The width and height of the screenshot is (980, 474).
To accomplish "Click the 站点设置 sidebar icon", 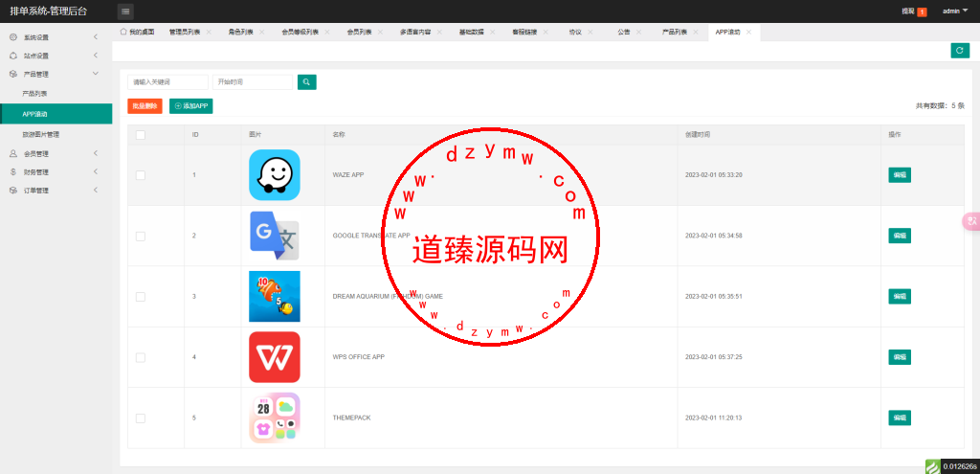I will 13,56.
